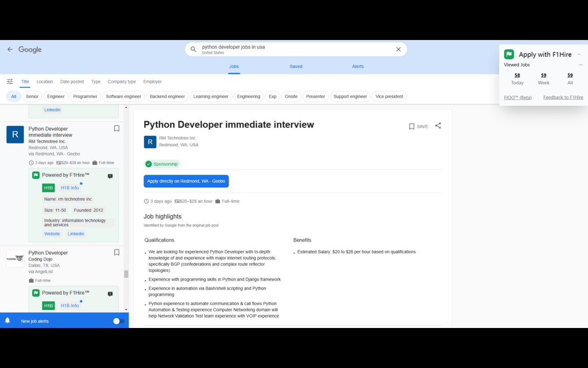The width and height of the screenshot is (588, 368).
Task: Click the Google logo
Action: click(x=30, y=50)
